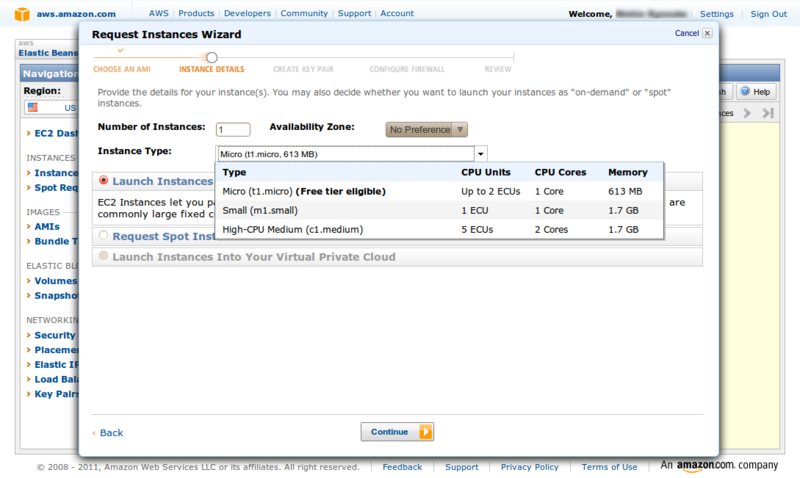This screenshot has height=478, width=800.
Task: Select the Request Spot Instances radio button
Action: tap(104, 235)
